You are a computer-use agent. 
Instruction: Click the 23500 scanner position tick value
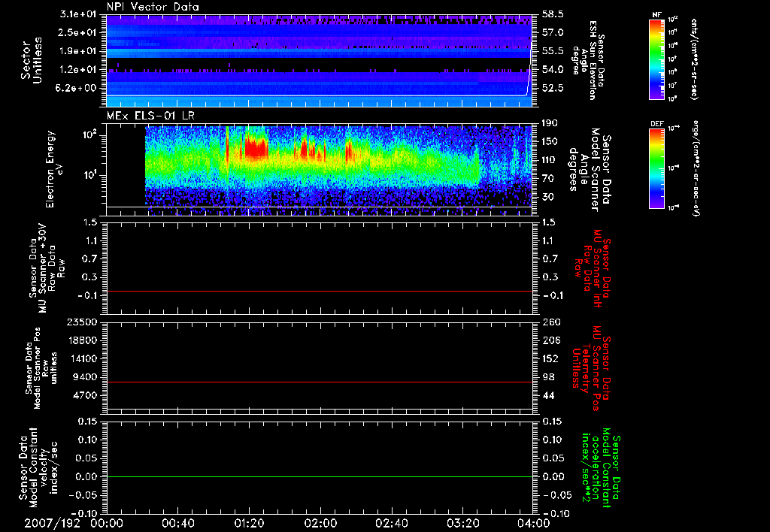pos(82,322)
